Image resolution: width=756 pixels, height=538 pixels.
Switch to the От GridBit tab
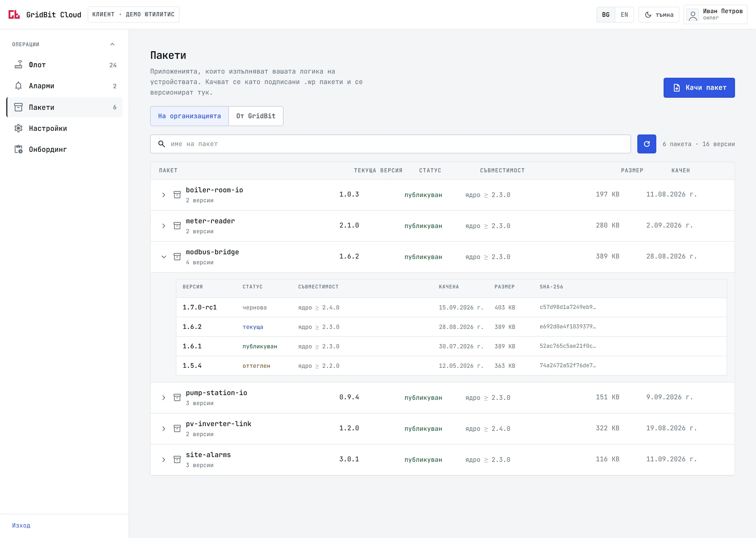point(256,116)
